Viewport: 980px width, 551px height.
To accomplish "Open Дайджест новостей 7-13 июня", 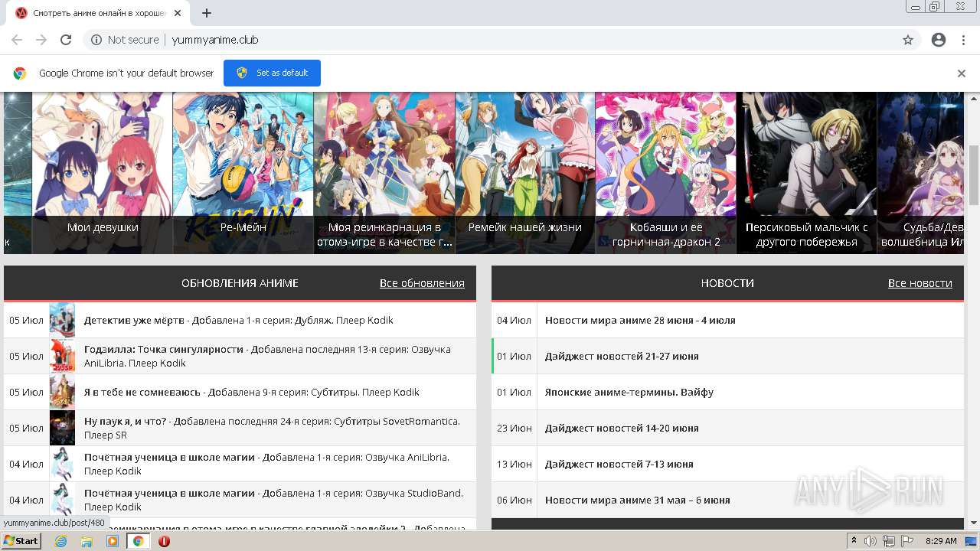I will click(x=619, y=464).
